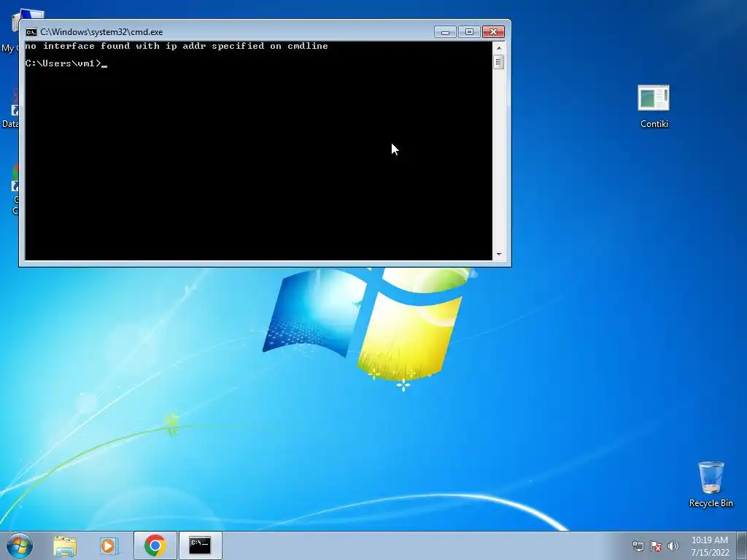Close the cmd.exe window
Viewport: 747px width, 560px height.
494,32
